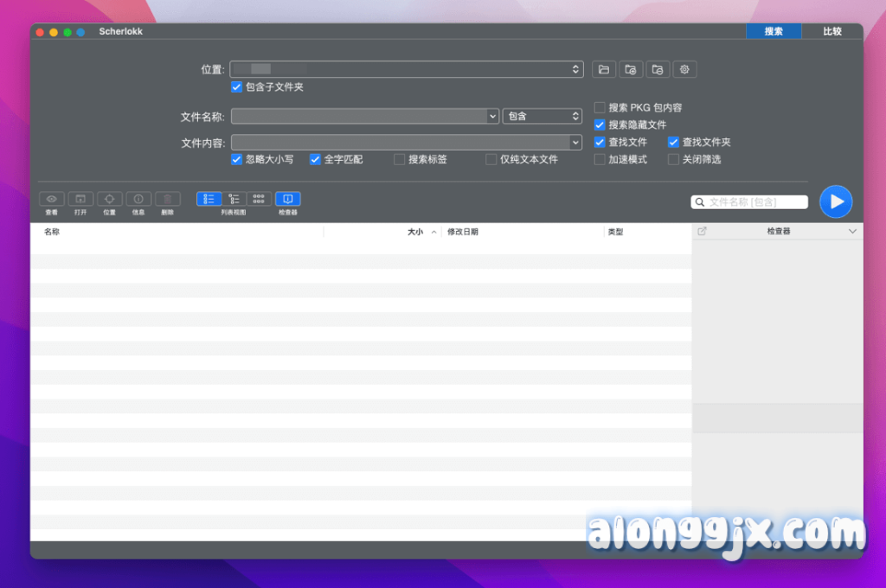The image size is (886, 588).
Task: Start search with the blue play button
Action: [835, 201]
